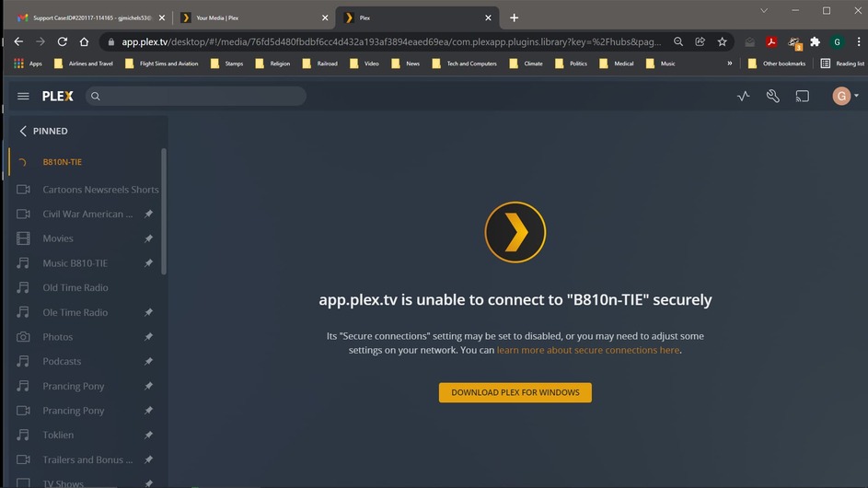Click the large Plex chevron logo
The width and height of the screenshot is (868, 488).
[x=515, y=232]
